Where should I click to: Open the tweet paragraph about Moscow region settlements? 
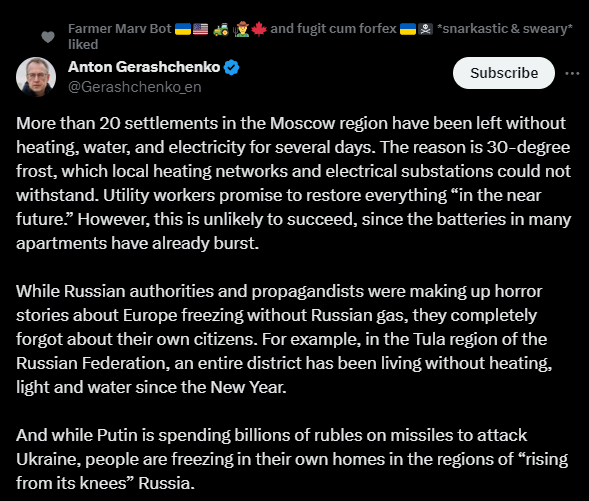coord(293,183)
